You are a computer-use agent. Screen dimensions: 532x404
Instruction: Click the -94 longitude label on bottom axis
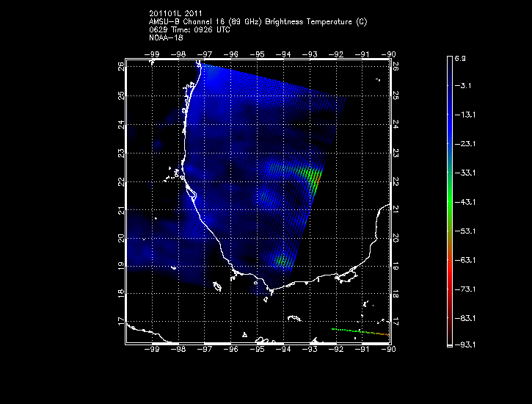[x=284, y=350]
